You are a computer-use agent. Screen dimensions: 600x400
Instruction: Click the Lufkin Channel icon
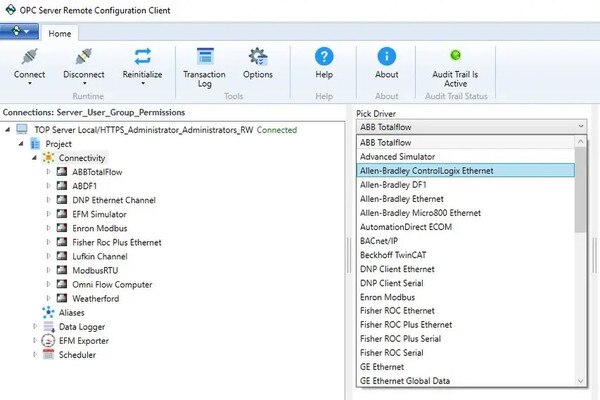[62, 256]
